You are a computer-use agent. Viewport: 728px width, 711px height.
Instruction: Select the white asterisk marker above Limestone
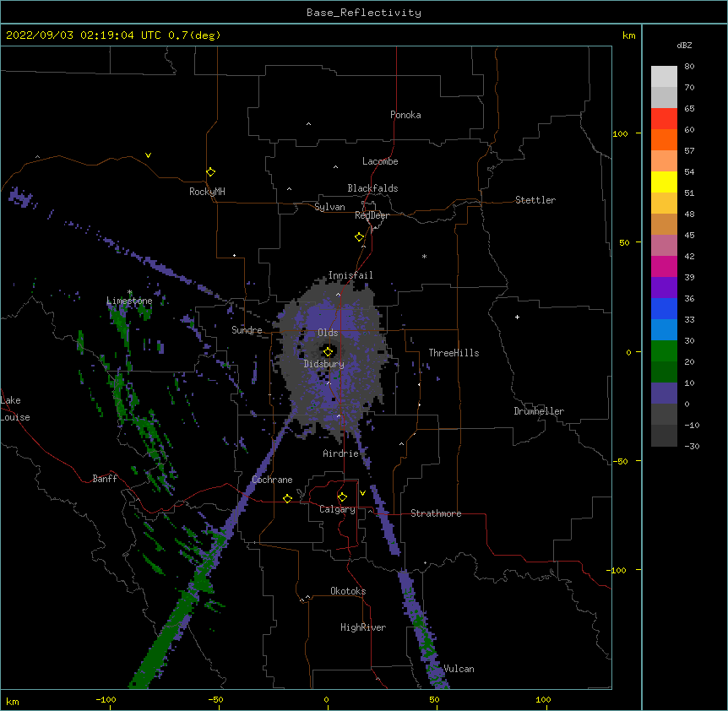click(130, 292)
